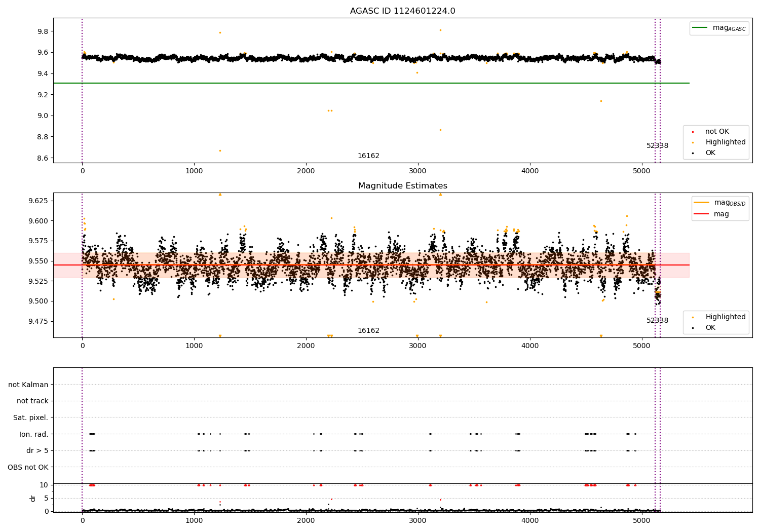Click the 9.500 y-axis tick label
760x532 pixels.
click(39, 301)
